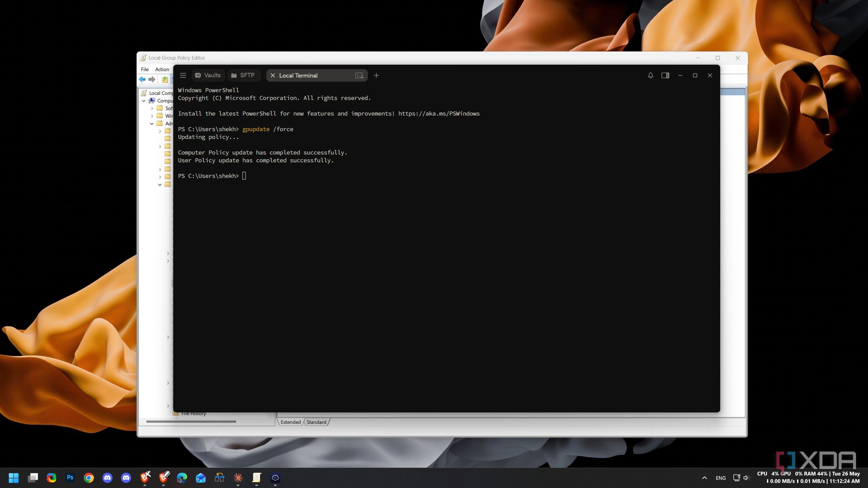Open Task View from the taskbar
The height and width of the screenshot is (488, 868).
tap(33, 478)
